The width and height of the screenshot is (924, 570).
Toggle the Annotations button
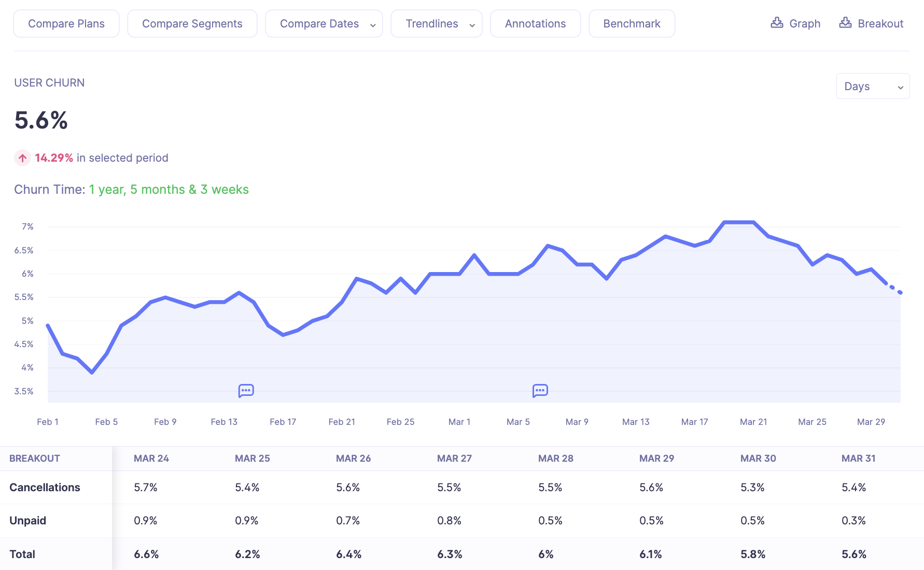(535, 24)
